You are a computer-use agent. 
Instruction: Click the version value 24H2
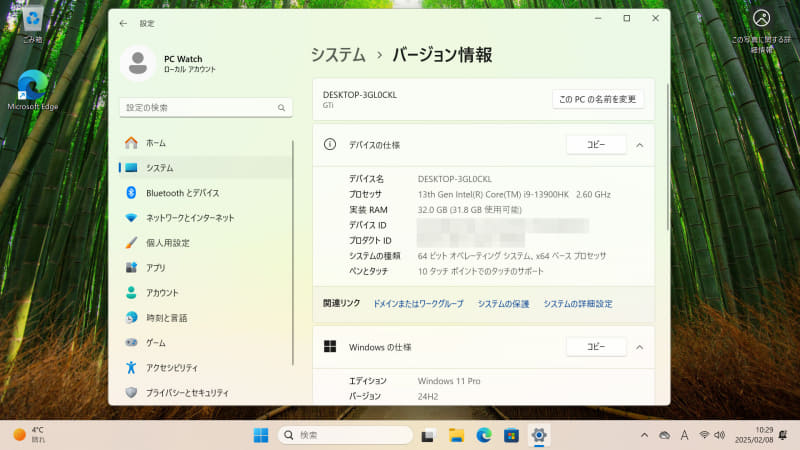pyautogui.click(x=428, y=396)
